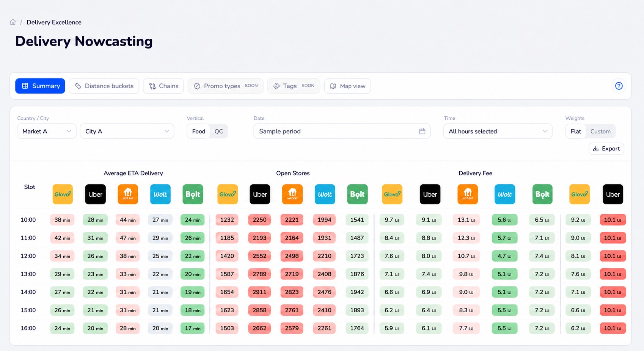Select the 10:00 slot row label
Viewport: 644px width, 351px height.
click(28, 220)
